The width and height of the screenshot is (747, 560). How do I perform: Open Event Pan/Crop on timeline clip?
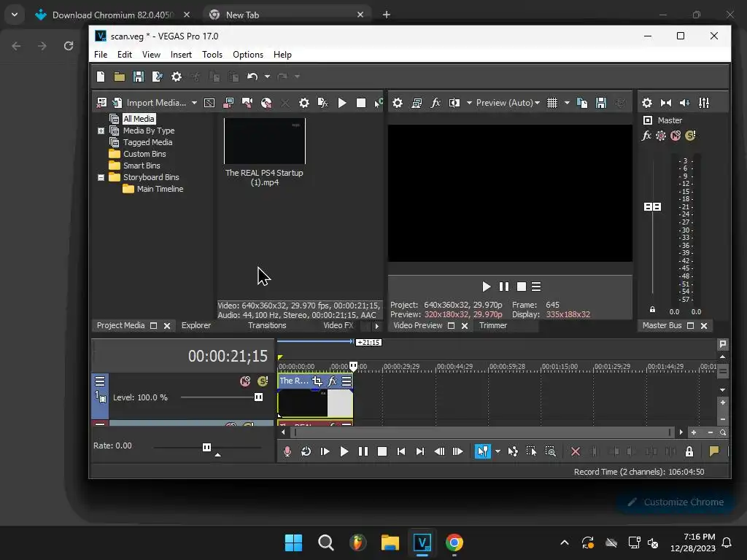click(x=317, y=381)
